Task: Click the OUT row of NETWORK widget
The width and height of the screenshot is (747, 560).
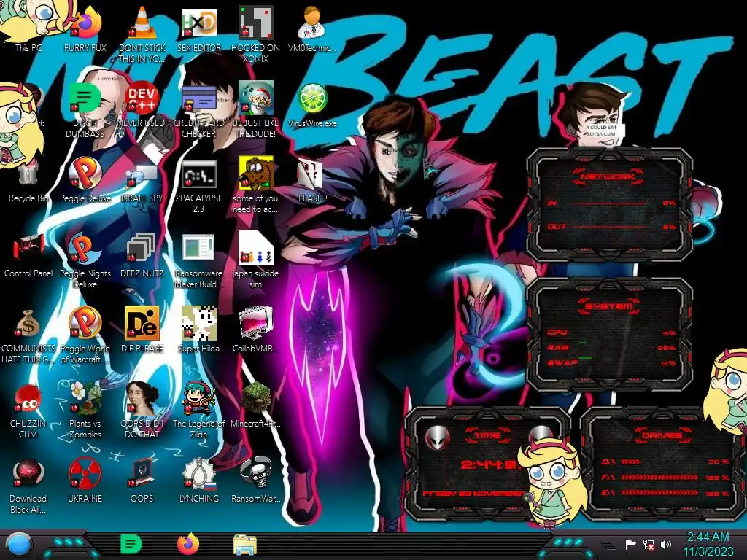Action: coord(611,227)
